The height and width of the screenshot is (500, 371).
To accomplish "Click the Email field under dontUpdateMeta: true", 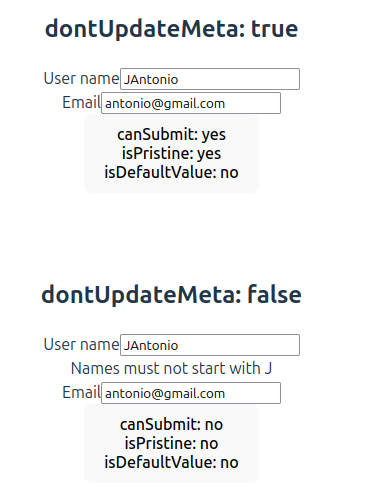I will click(191, 103).
